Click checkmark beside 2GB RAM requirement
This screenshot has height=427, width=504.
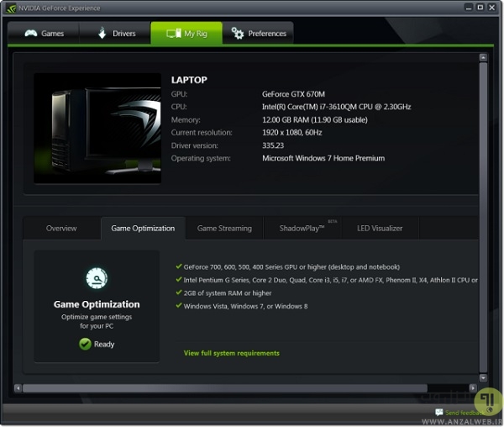click(x=179, y=293)
